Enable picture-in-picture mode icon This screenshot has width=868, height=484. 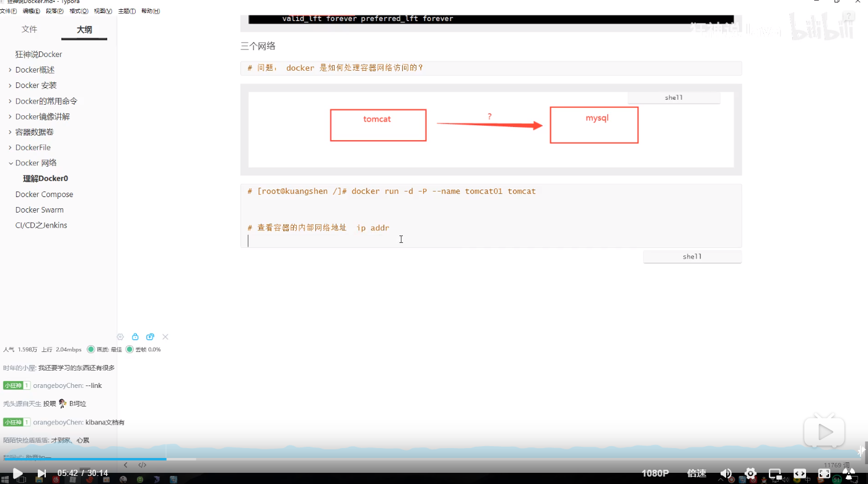click(775, 473)
